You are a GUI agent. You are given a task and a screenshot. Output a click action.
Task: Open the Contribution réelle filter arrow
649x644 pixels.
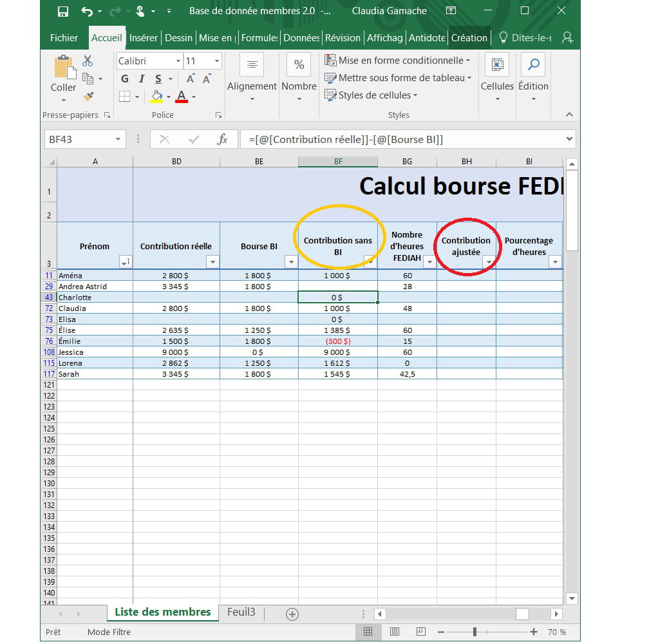click(212, 262)
